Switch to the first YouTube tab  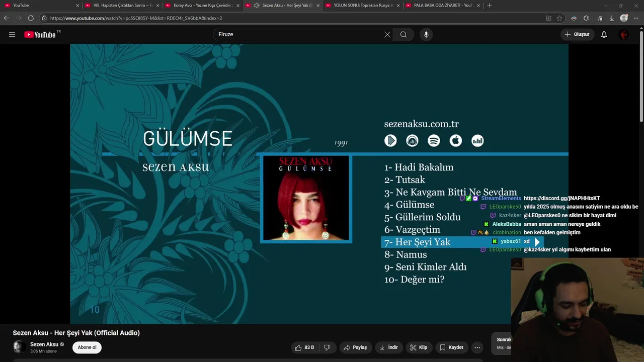40,6
